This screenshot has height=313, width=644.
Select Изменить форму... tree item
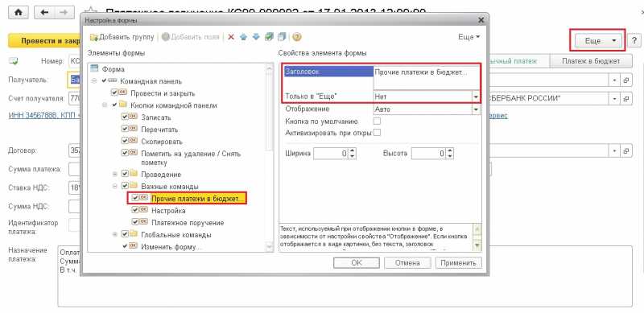171,247
